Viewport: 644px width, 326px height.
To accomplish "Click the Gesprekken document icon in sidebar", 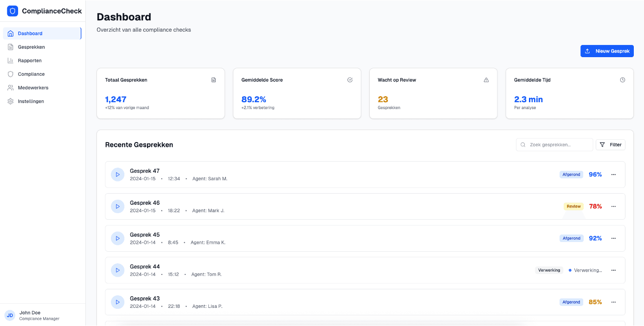I will [11, 47].
